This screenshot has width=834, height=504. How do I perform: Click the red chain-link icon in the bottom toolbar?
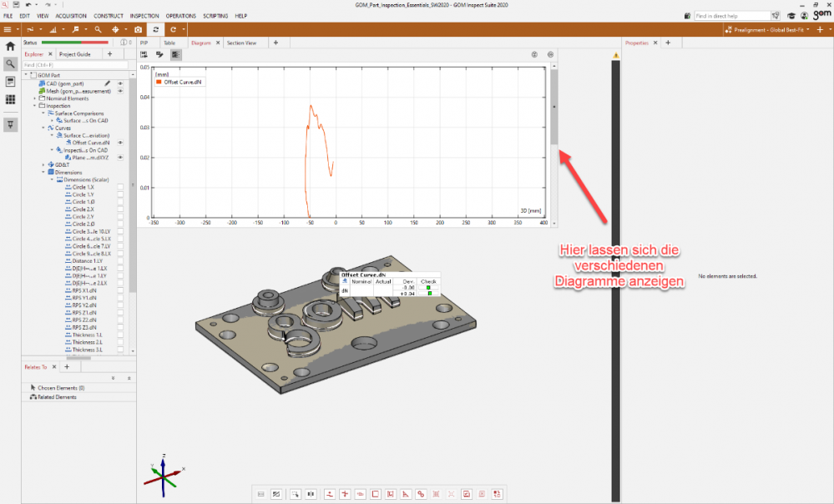point(421,494)
